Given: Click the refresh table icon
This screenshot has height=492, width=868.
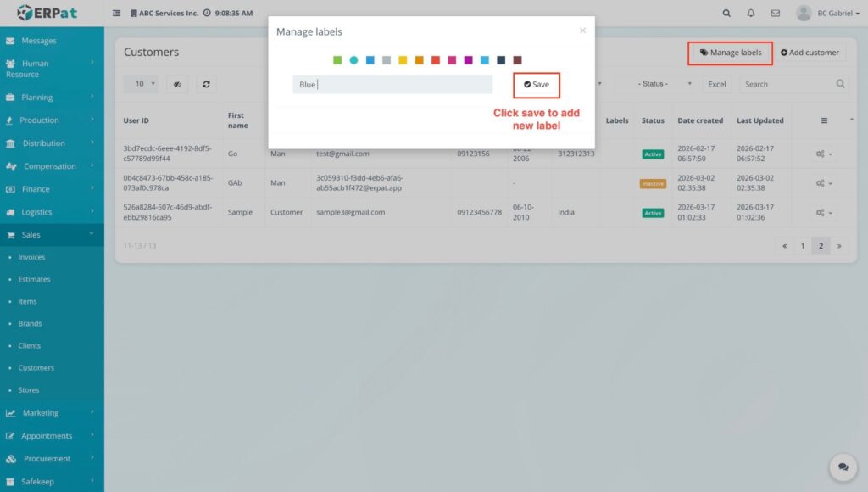Looking at the screenshot, I should tap(206, 84).
